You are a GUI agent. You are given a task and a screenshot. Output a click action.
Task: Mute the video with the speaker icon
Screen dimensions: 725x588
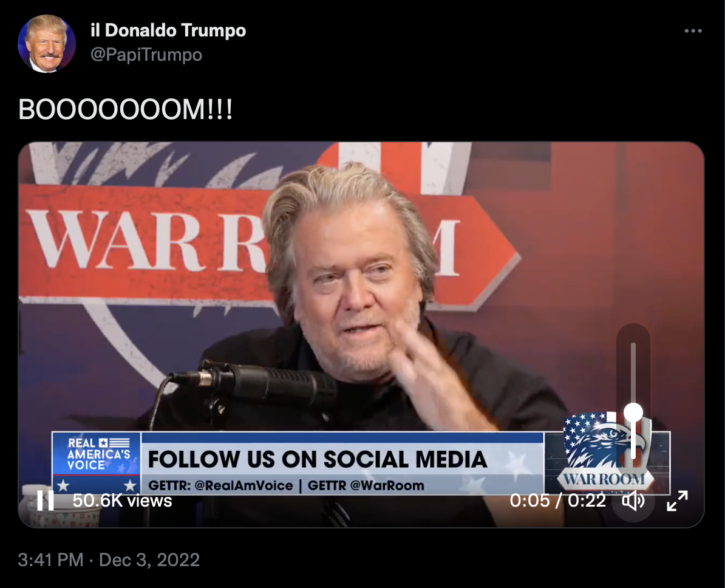click(x=633, y=501)
